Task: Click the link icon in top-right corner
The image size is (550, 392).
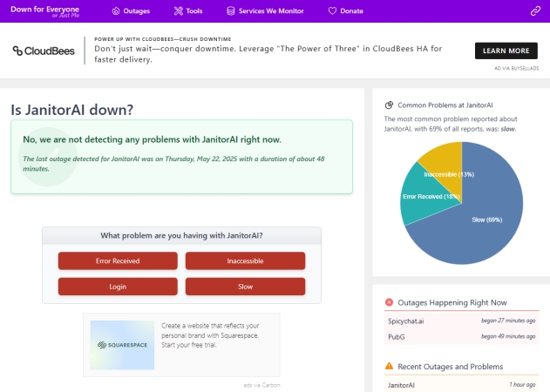Action: (x=535, y=11)
